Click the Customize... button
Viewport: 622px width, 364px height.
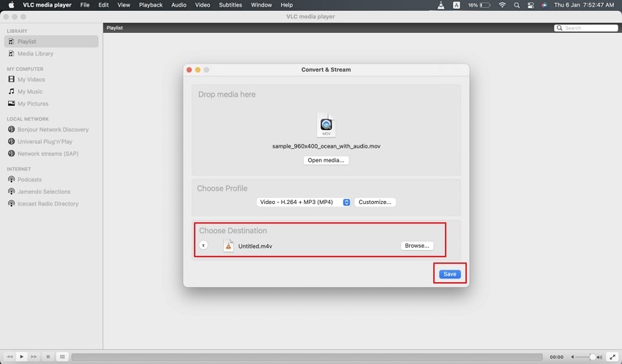point(375,202)
